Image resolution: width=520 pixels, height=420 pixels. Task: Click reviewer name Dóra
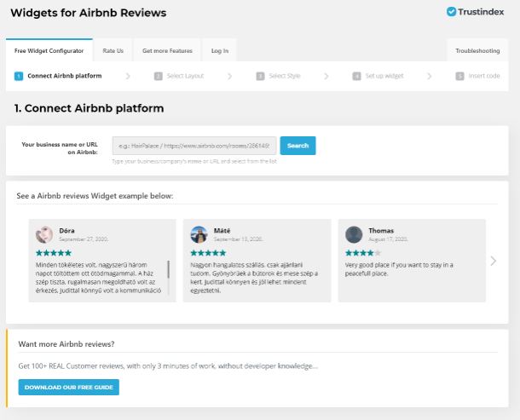point(66,230)
